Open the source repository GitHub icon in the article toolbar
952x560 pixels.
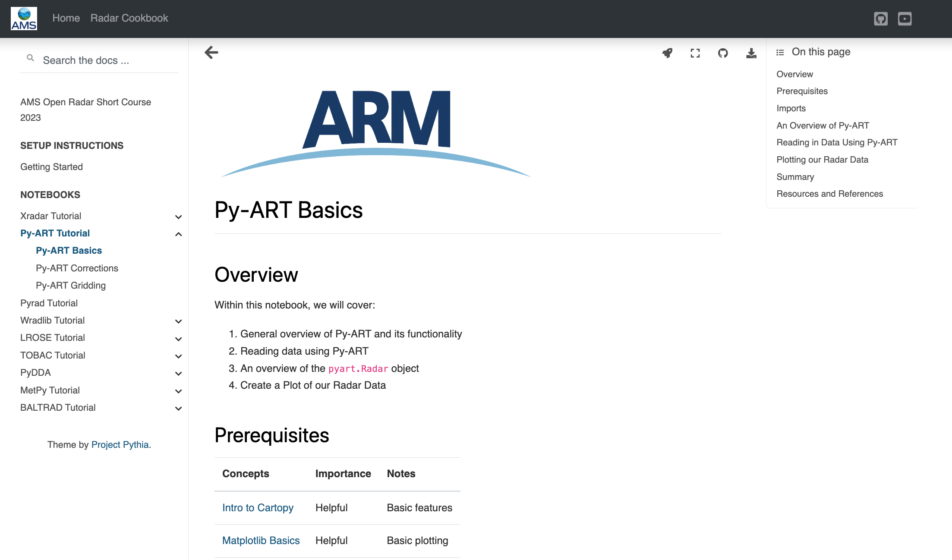tap(723, 53)
